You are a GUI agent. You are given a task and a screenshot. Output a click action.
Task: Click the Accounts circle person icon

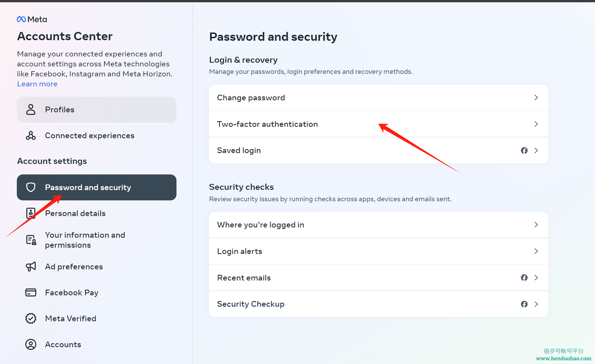pyautogui.click(x=31, y=344)
